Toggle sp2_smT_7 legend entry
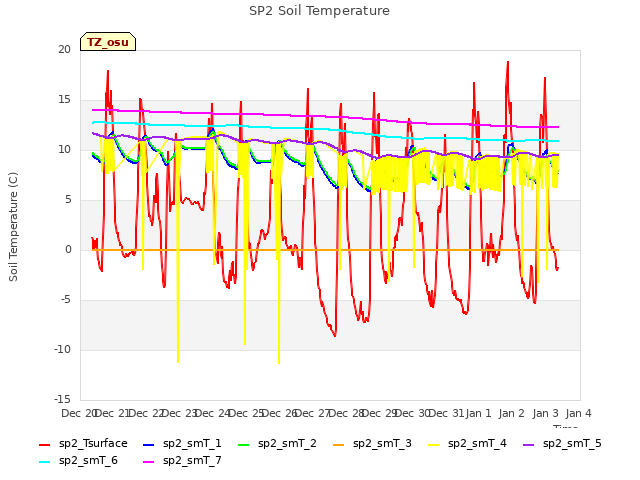640x480 pixels. click(182, 460)
